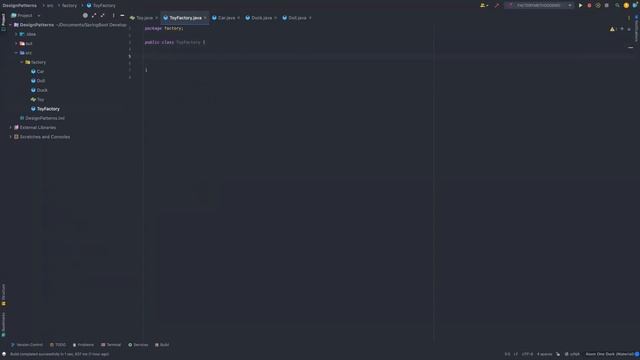Click the read-only lock icon in status bar
Viewport: 640px width, 360px height.
558,354
